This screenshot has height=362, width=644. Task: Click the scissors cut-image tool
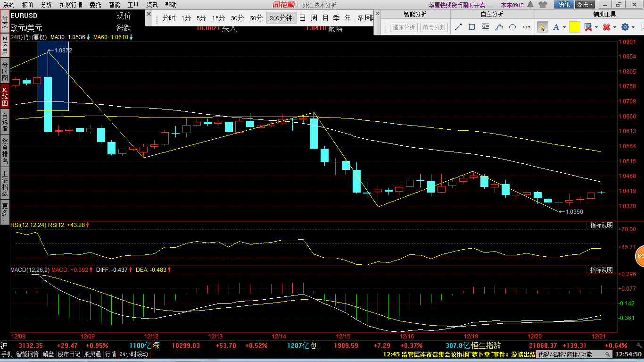(x=588, y=27)
